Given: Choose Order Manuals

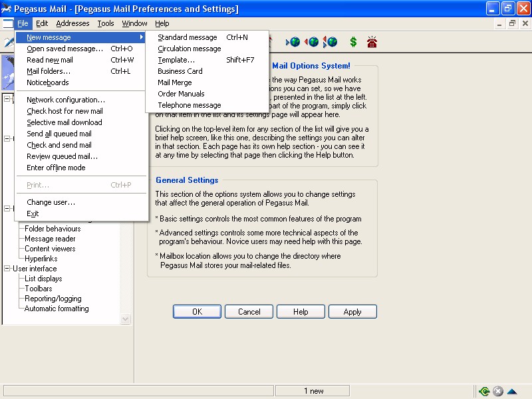Looking at the screenshot, I should (x=207, y=94).
